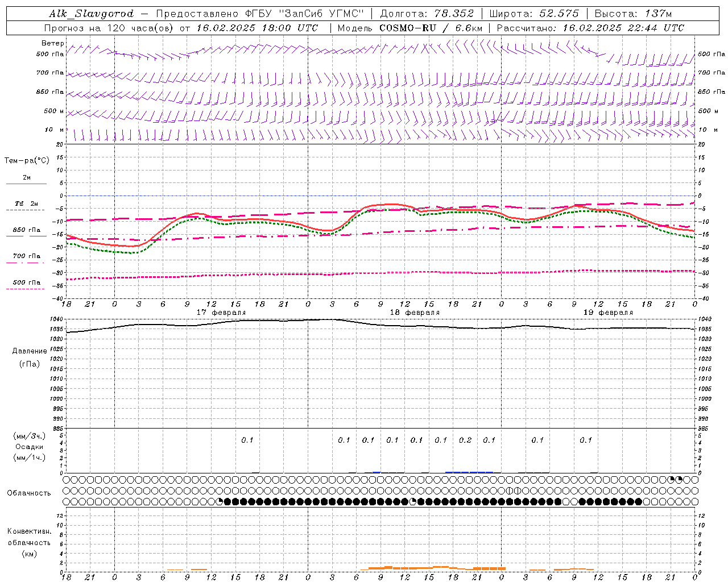The height and width of the screenshot is (582, 728).
Task: Click the 'Высота: 137м' elevation value
Action: (633, 14)
